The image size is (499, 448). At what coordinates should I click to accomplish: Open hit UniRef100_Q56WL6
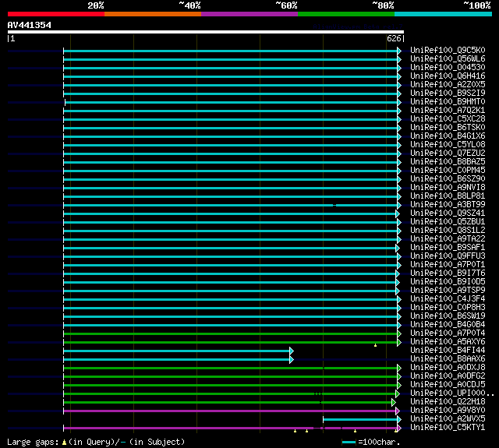coord(448,58)
